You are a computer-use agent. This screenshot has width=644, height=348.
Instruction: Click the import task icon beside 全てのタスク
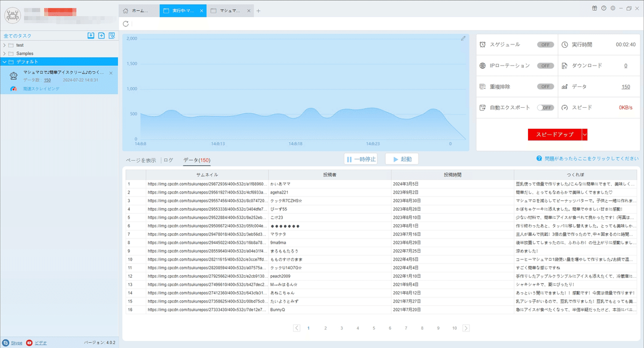pos(91,35)
